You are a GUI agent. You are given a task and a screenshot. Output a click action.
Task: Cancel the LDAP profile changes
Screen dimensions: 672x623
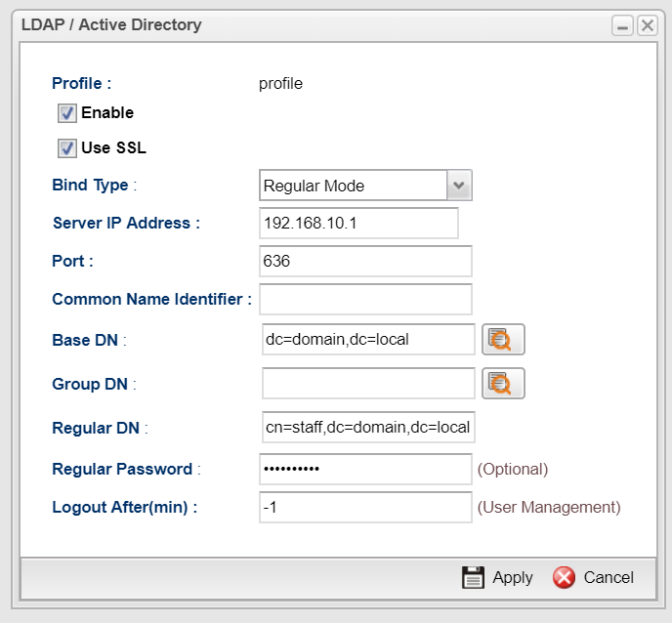593,577
